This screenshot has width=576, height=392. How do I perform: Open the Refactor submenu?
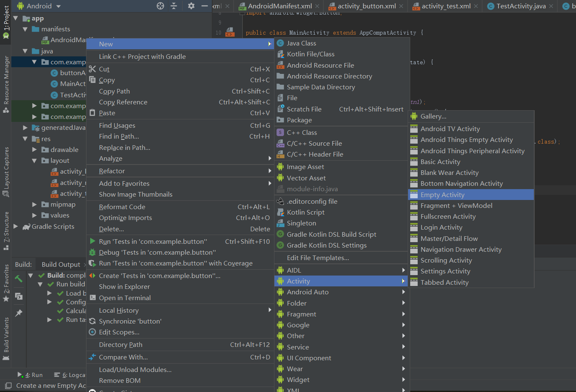(180, 171)
